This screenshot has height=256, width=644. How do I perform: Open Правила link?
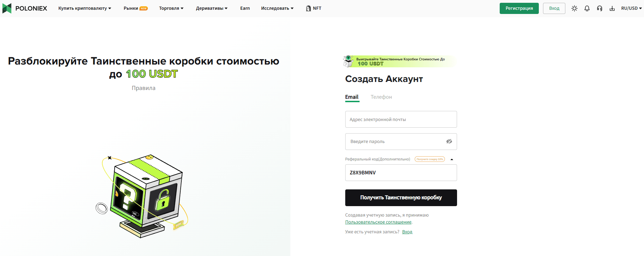[144, 88]
